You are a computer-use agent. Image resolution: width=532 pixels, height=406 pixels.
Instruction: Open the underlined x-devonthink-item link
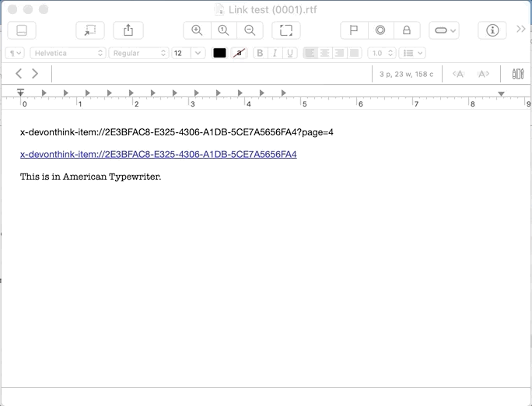click(159, 154)
